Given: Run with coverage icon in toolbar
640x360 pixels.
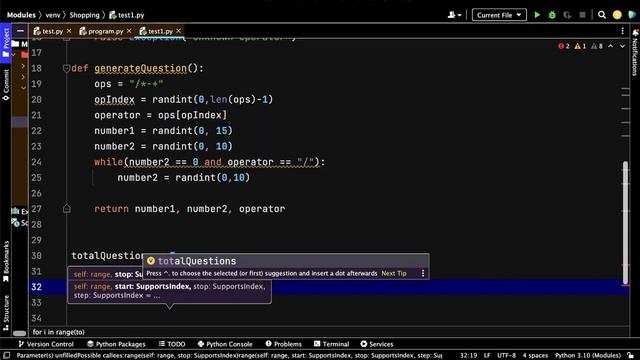Looking at the screenshot, I should (567, 15).
